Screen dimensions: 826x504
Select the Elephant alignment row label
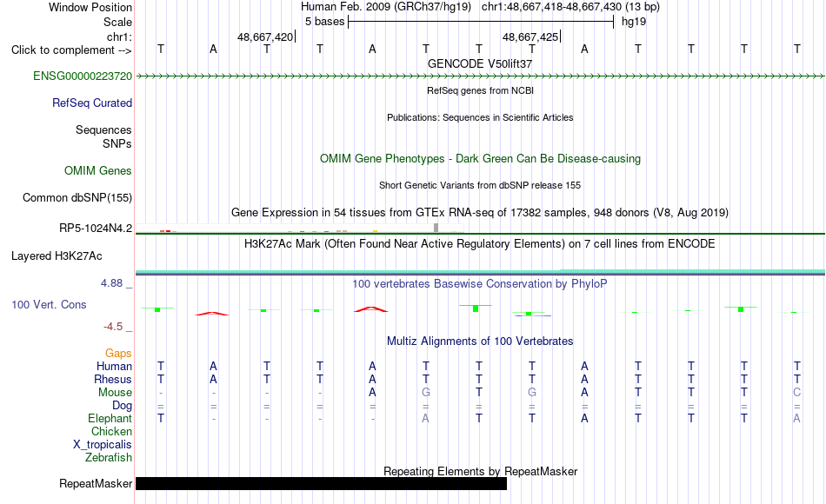(110, 419)
